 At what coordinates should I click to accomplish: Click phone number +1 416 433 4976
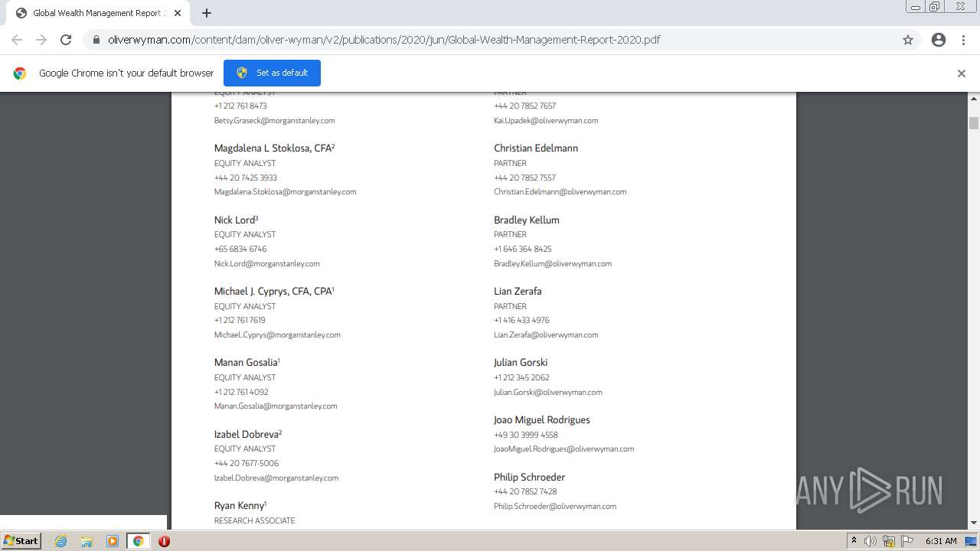click(x=521, y=320)
